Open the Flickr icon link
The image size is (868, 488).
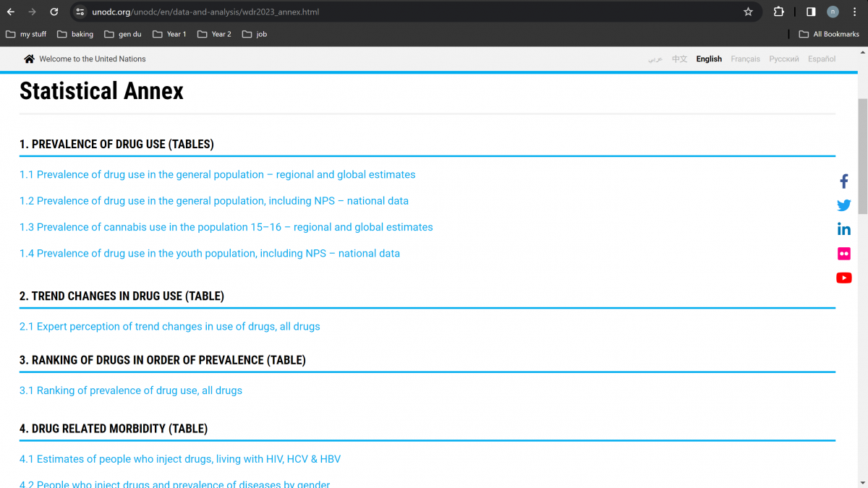pos(844,254)
